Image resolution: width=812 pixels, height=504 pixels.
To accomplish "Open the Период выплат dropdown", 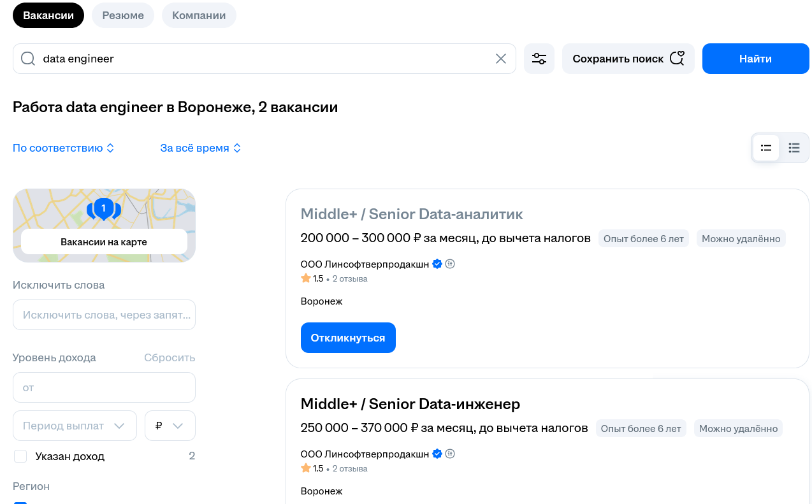I will (x=75, y=426).
